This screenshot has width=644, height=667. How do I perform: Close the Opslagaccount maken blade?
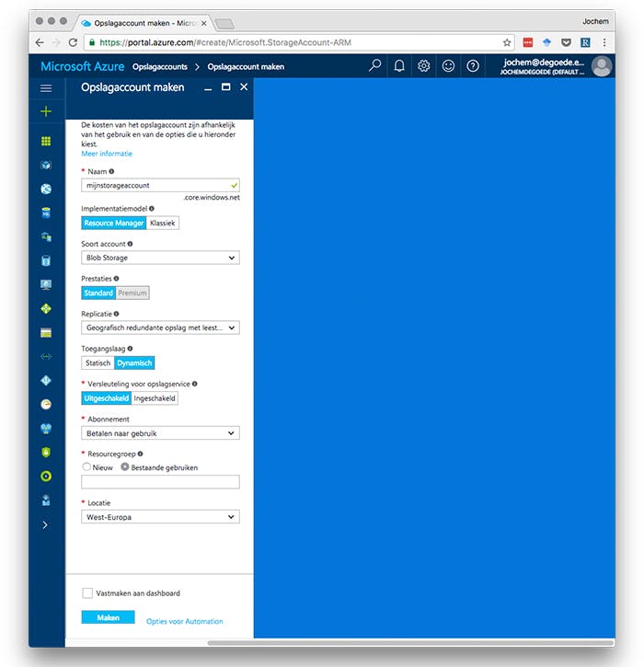pos(244,86)
